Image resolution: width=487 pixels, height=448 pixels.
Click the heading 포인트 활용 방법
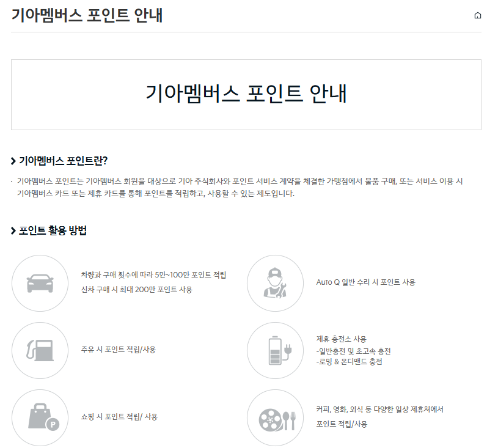[53, 230]
